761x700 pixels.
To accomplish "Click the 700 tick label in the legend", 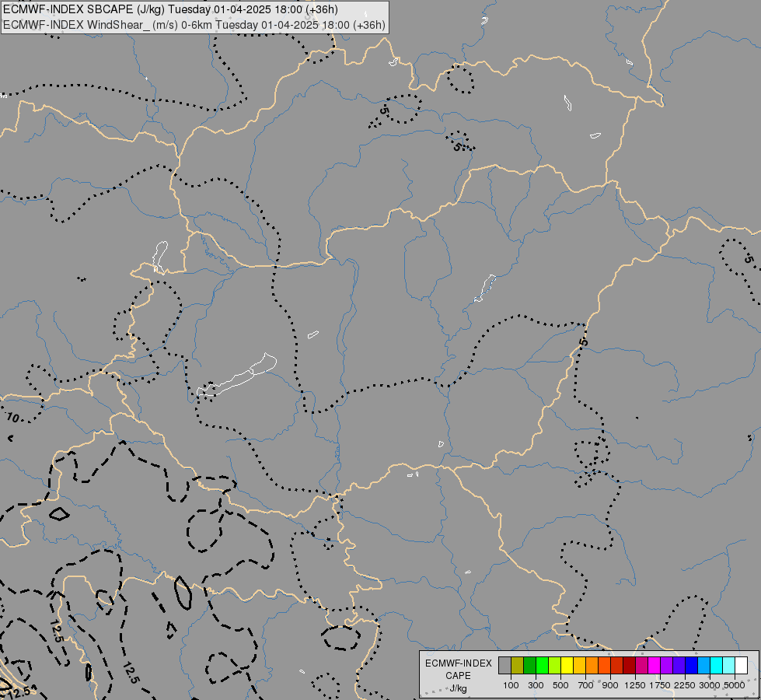I will tap(585, 685).
